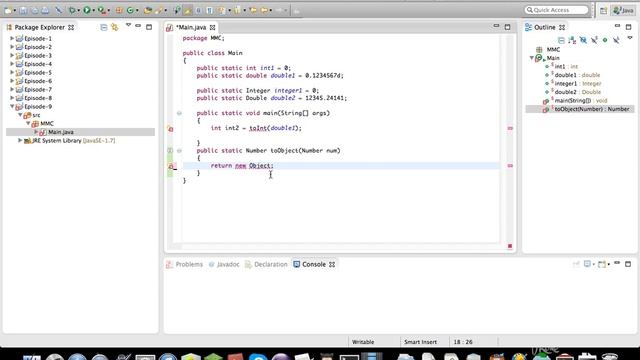
Task: Click the overview ruler error square
Action: (x=510, y=246)
